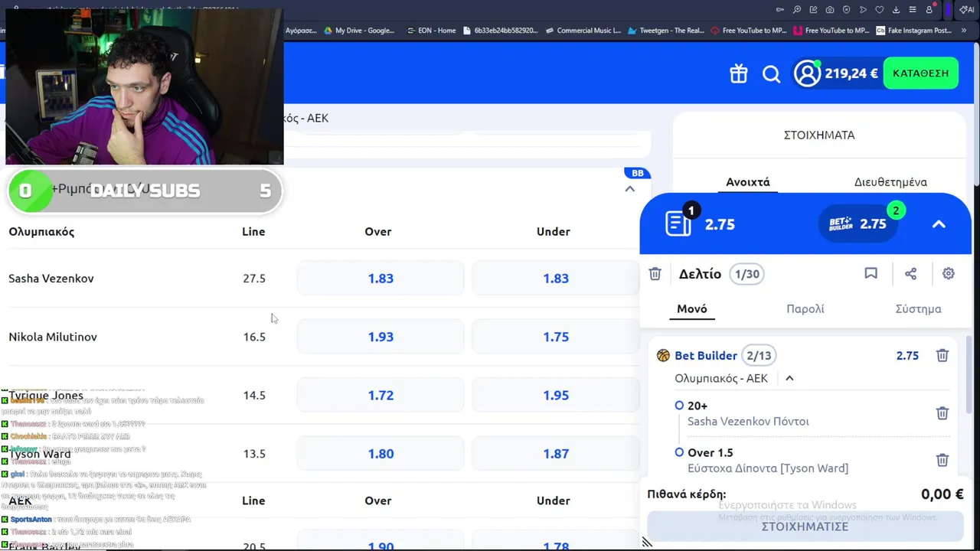This screenshot has width=980, height=551.
Task: Select the Bet Builder 2.75 pill
Action: coord(858,223)
